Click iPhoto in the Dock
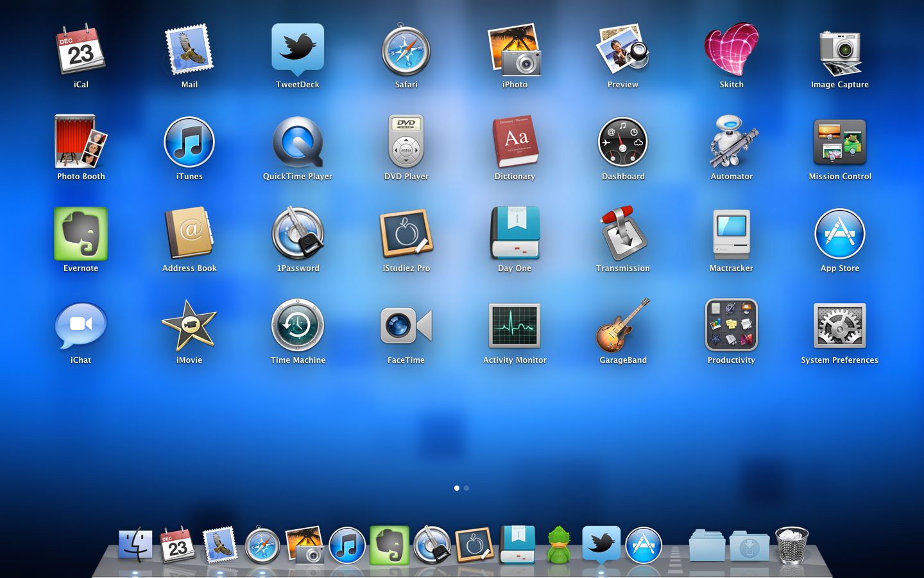Image resolution: width=924 pixels, height=578 pixels. (305, 546)
